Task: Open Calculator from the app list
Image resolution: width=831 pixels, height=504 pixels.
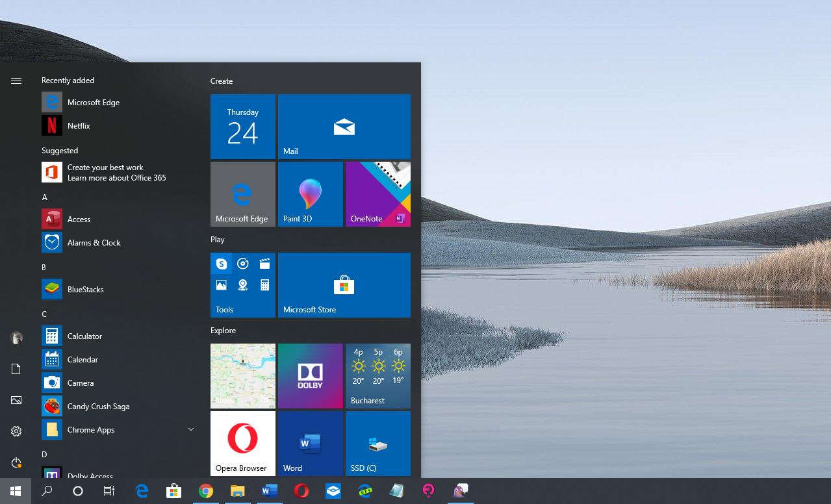Action: [118, 336]
